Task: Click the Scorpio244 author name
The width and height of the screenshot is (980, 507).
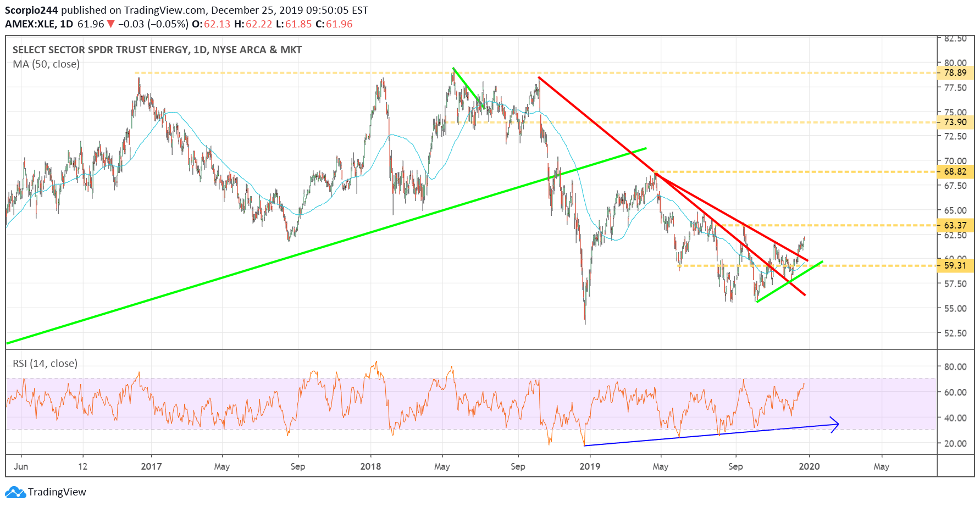Action: [32, 10]
